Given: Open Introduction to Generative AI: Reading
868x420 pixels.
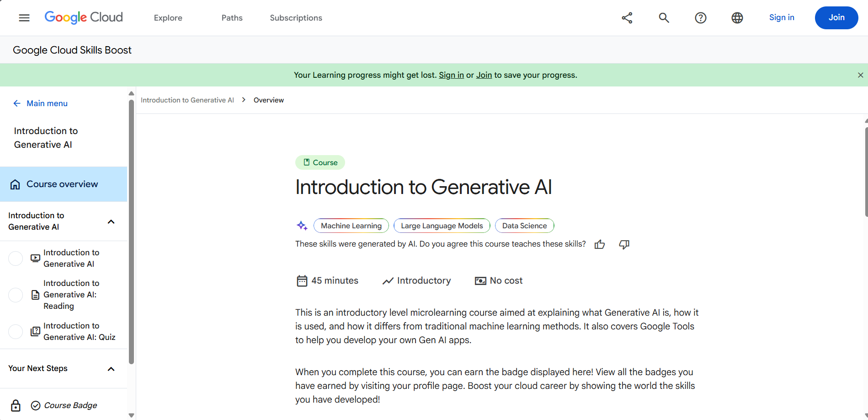Looking at the screenshot, I should pyautogui.click(x=71, y=295).
